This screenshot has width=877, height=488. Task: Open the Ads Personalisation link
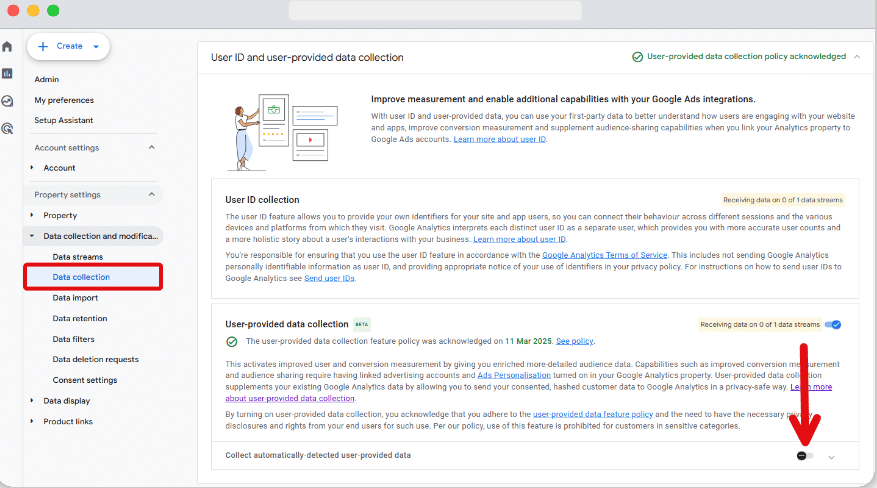[x=514, y=375]
